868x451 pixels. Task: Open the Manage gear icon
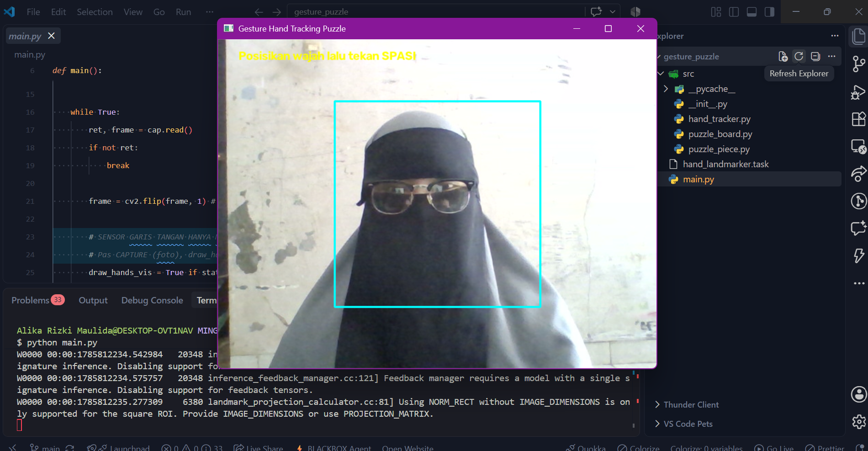pyautogui.click(x=859, y=421)
